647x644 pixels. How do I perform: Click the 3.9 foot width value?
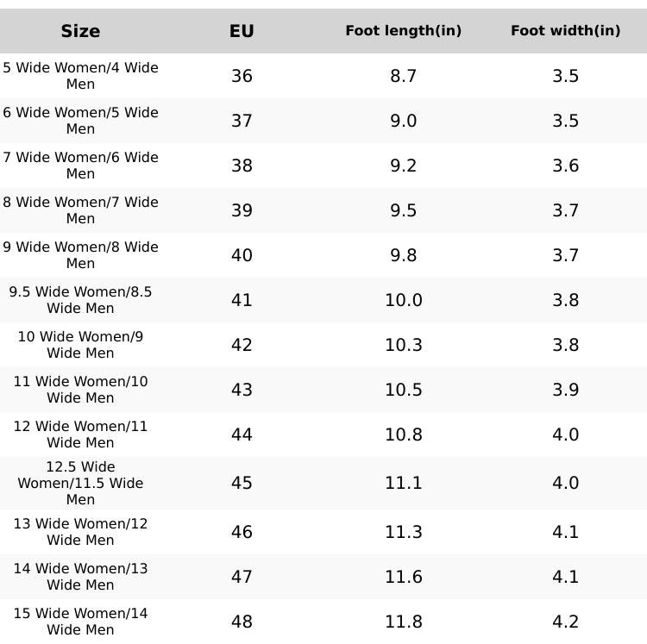pyautogui.click(x=565, y=390)
